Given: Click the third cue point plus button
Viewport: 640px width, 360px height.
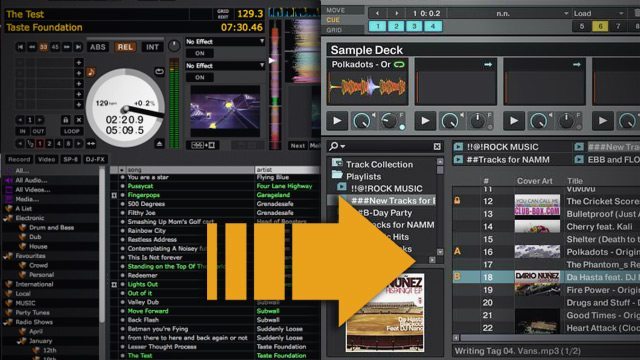Looking at the screenshot, I should point(79,84).
